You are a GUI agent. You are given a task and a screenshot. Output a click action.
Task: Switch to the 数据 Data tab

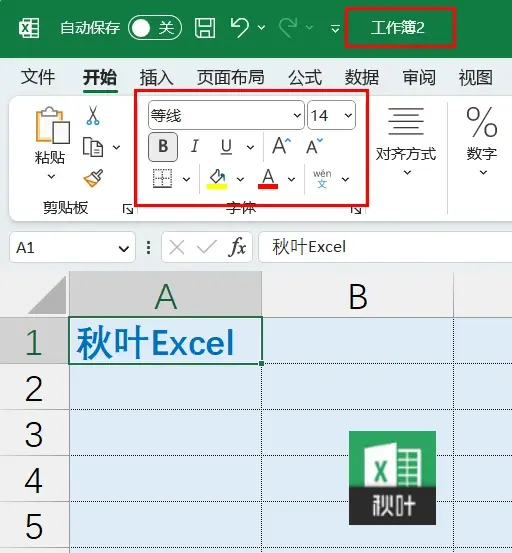(362, 77)
